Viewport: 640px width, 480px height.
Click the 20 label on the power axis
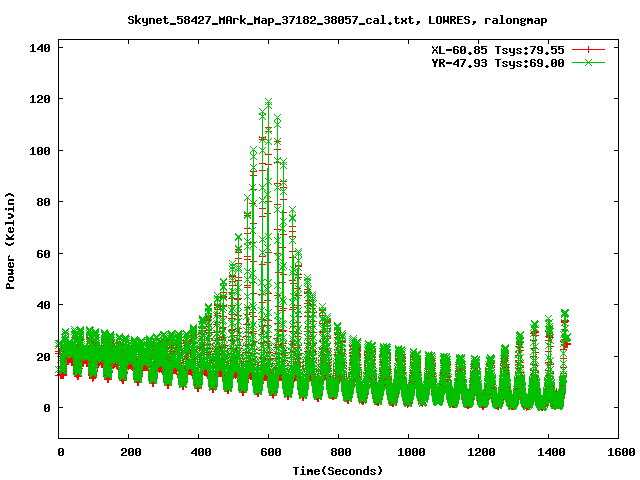[x=44, y=357]
